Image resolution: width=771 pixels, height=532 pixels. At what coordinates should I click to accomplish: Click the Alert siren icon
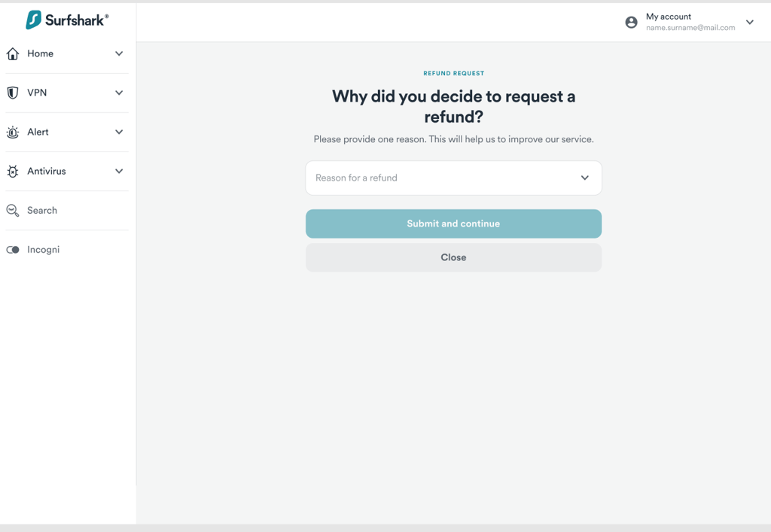coord(13,132)
